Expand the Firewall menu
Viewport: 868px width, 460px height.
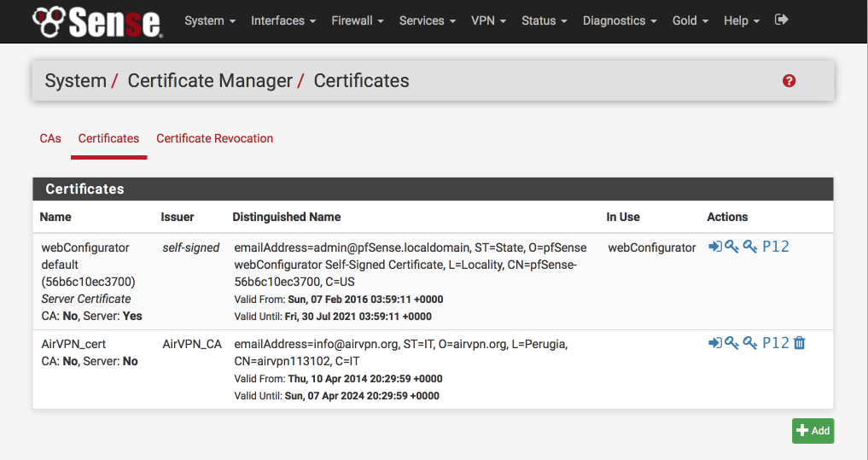358,20
